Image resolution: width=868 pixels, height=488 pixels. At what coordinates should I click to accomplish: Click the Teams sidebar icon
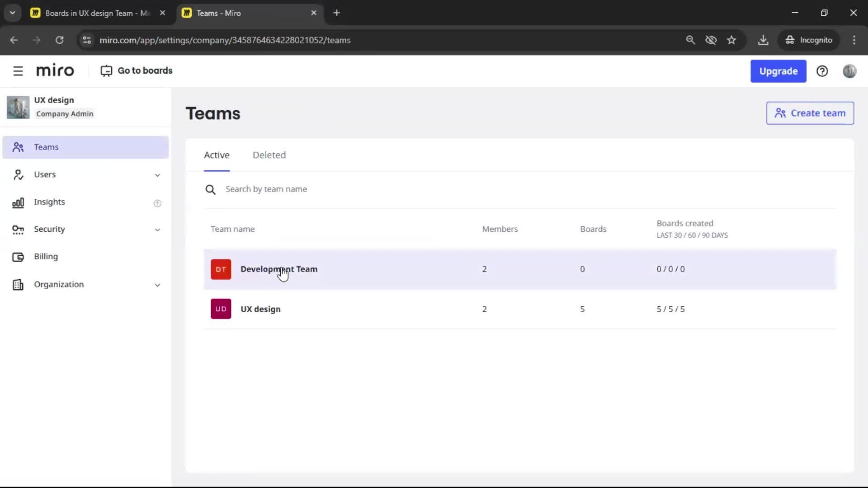point(18,147)
